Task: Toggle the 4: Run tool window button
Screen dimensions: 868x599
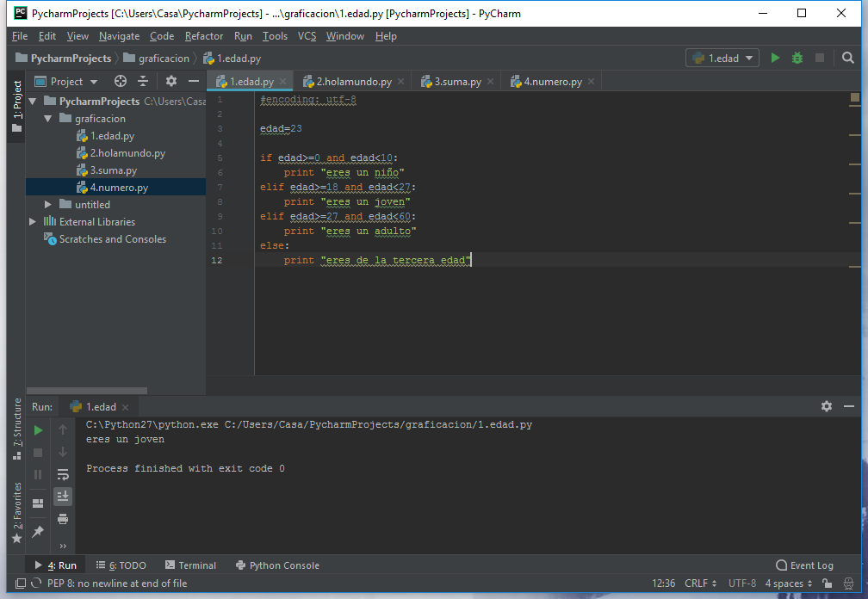Action: (x=55, y=565)
